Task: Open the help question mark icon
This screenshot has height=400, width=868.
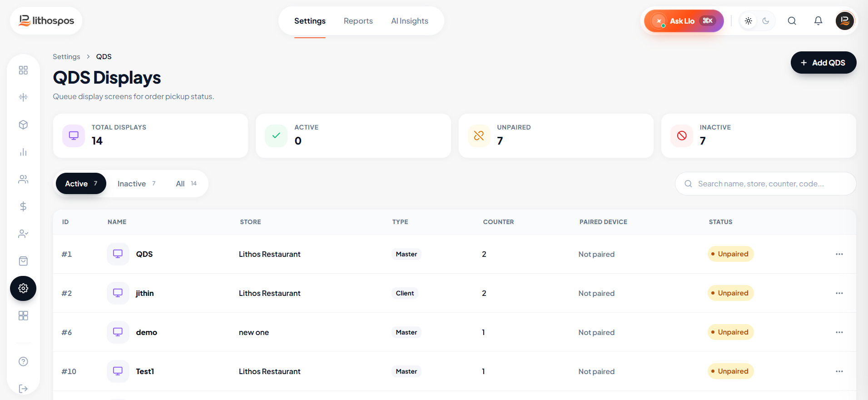Action: pyautogui.click(x=23, y=361)
